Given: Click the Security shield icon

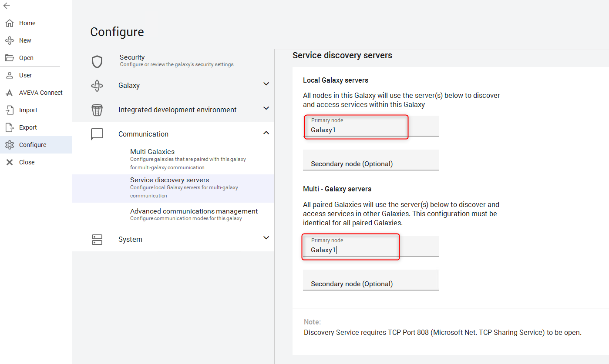Looking at the screenshot, I should point(97,61).
